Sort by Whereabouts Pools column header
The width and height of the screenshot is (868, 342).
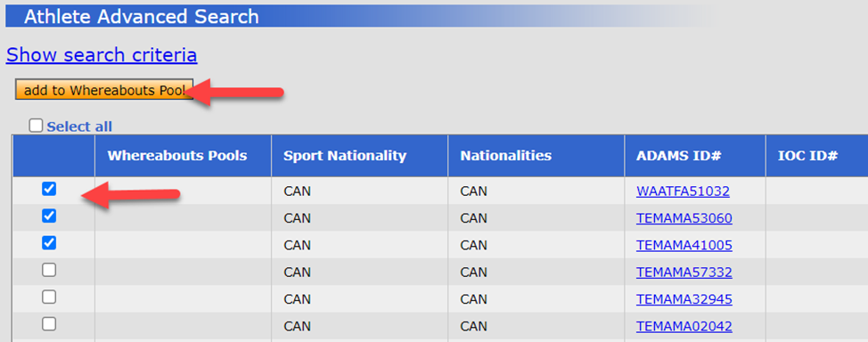[177, 156]
